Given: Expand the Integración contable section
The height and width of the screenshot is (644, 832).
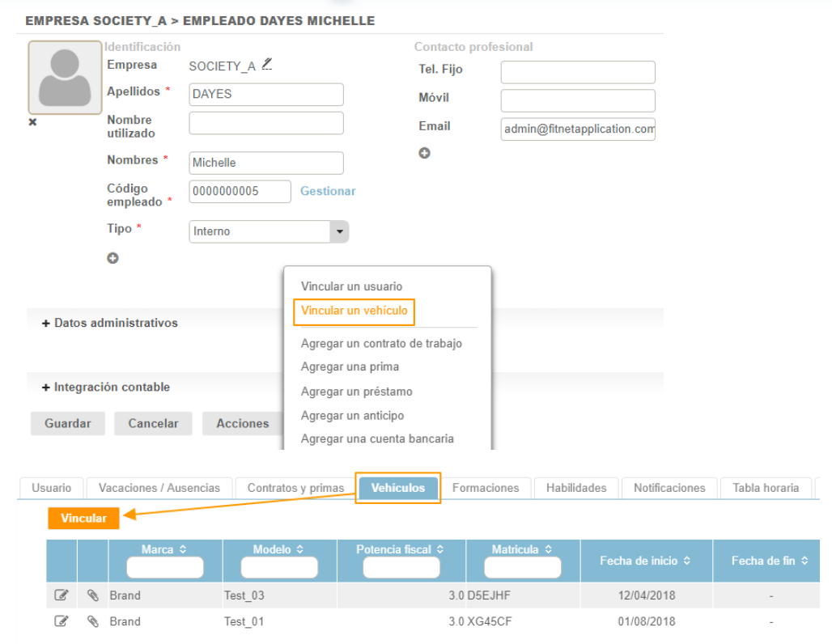Looking at the screenshot, I should click(x=106, y=388).
